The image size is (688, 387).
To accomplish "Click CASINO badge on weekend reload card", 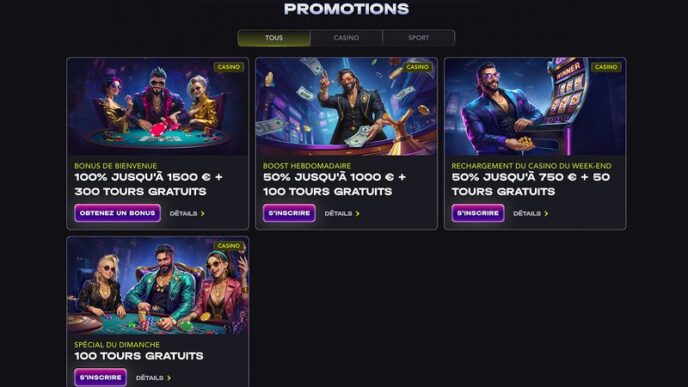I will pyautogui.click(x=606, y=67).
